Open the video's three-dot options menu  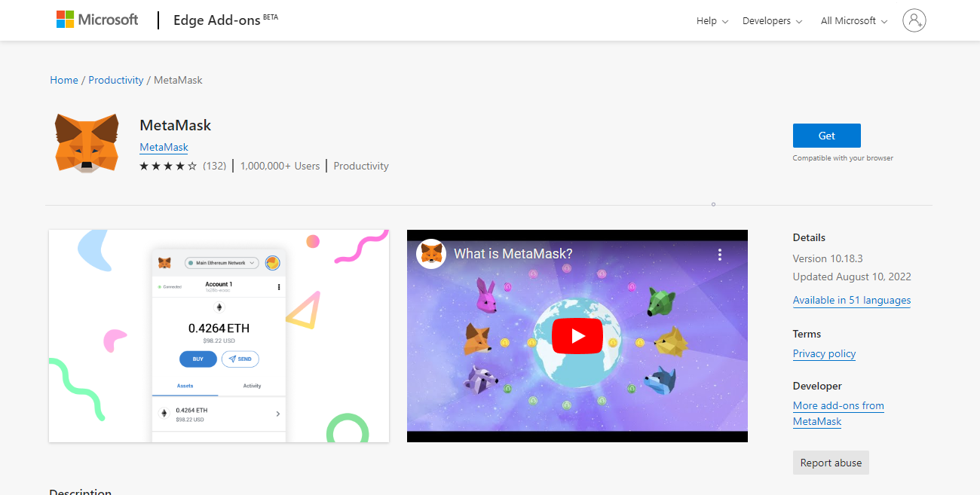720,255
